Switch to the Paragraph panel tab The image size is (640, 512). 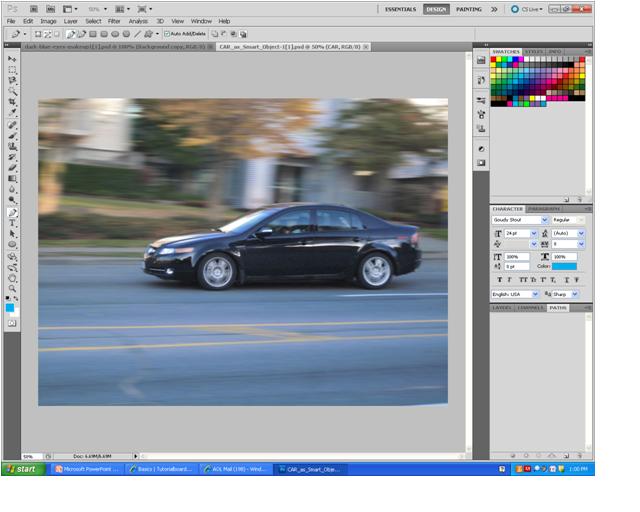point(543,209)
